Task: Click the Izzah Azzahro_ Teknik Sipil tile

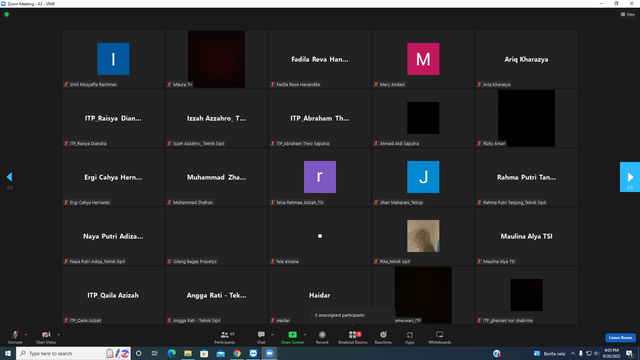Action: point(216,118)
